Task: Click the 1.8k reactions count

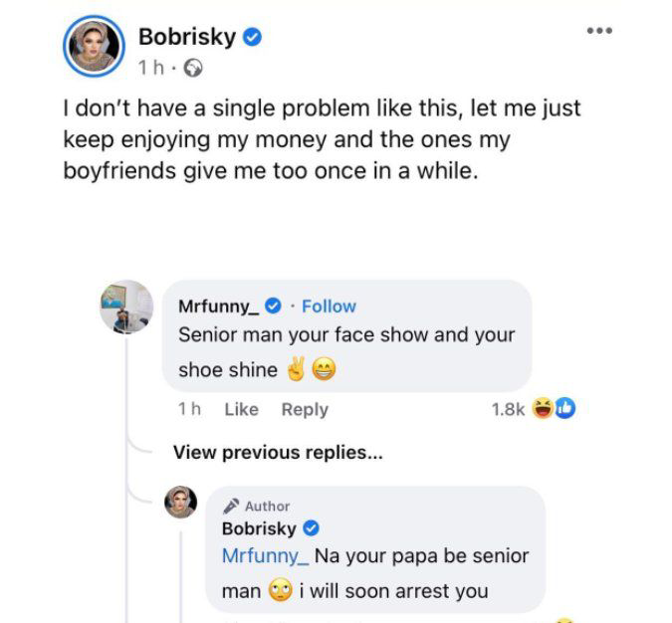Action: (x=508, y=409)
